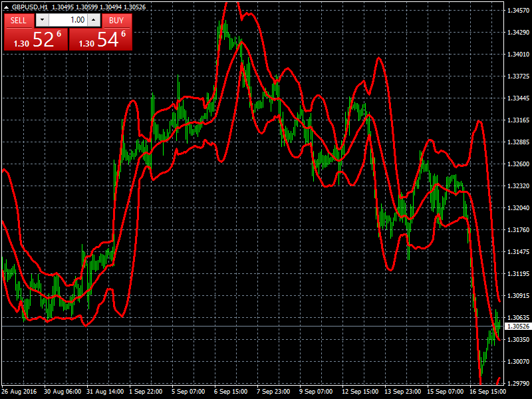Screen dimensions: 532x399
Task: Click the 1.32040 price scale label
Action: point(518,208)
